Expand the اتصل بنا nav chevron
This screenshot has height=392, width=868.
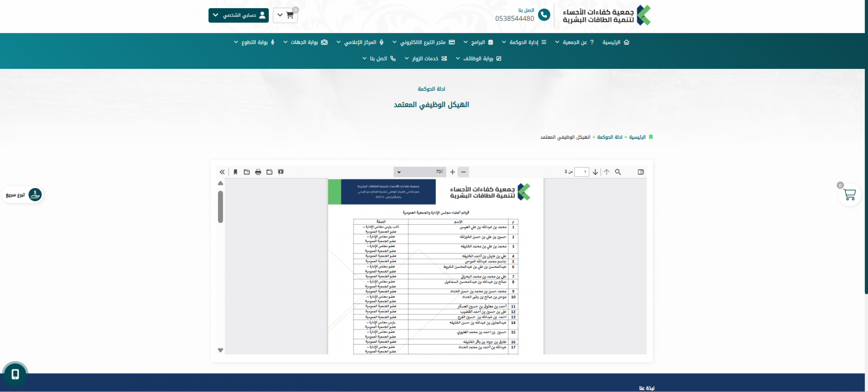tap(364, 58)
